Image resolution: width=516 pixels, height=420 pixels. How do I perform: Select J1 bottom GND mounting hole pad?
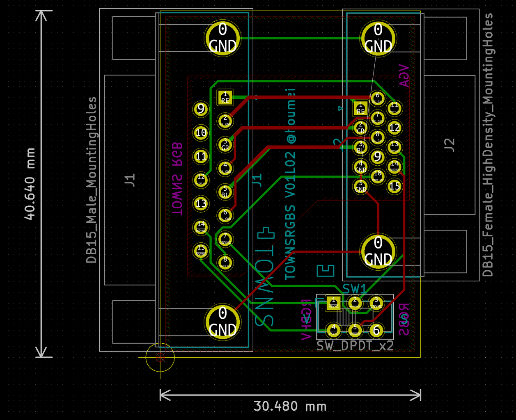(x=222, y=322)
